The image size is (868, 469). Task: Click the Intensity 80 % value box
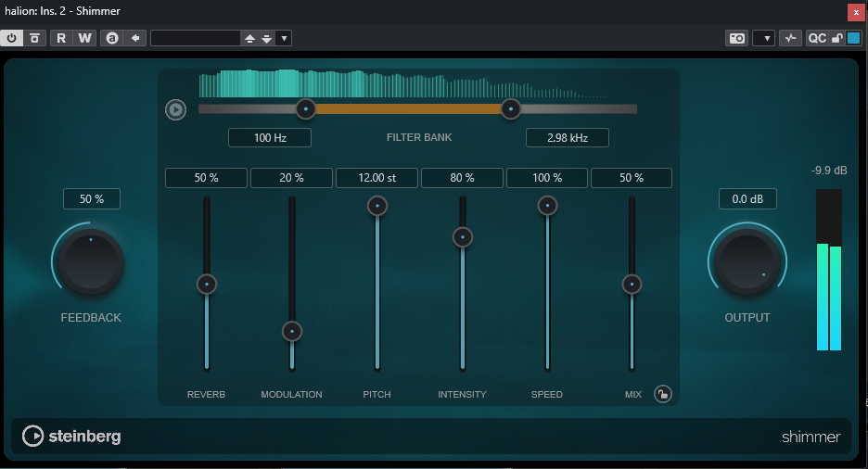[462, 178]
